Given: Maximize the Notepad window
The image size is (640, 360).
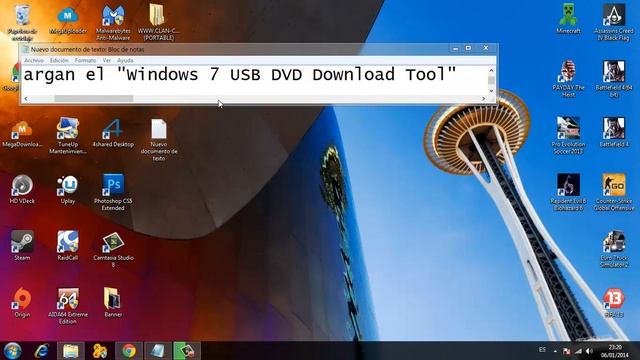Looking at the screenshot, I should click(x=468, y=49).
